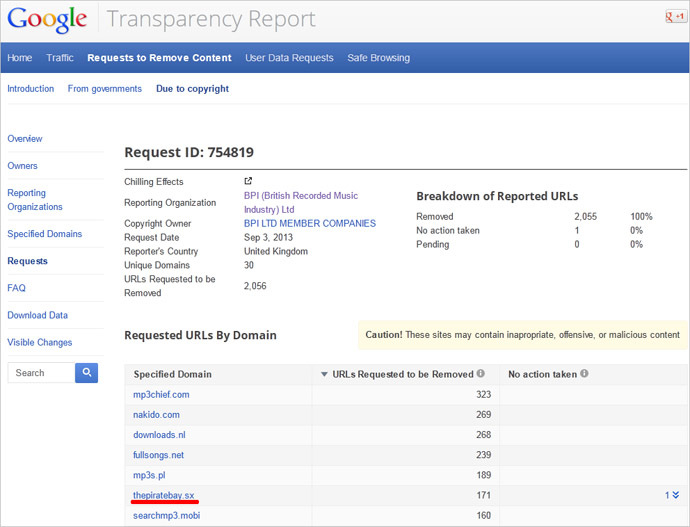Open Overview in the sidebar
This screenshot has width=690, height=527.
25,139
